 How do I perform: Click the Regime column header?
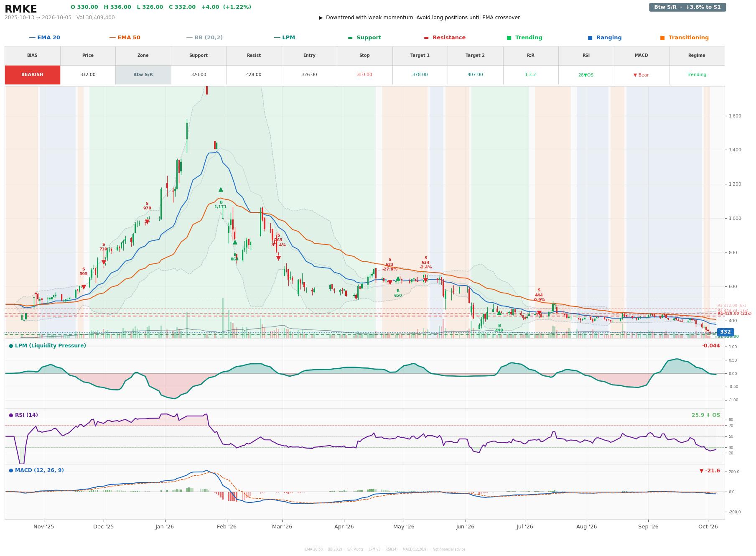pos(697,56)
